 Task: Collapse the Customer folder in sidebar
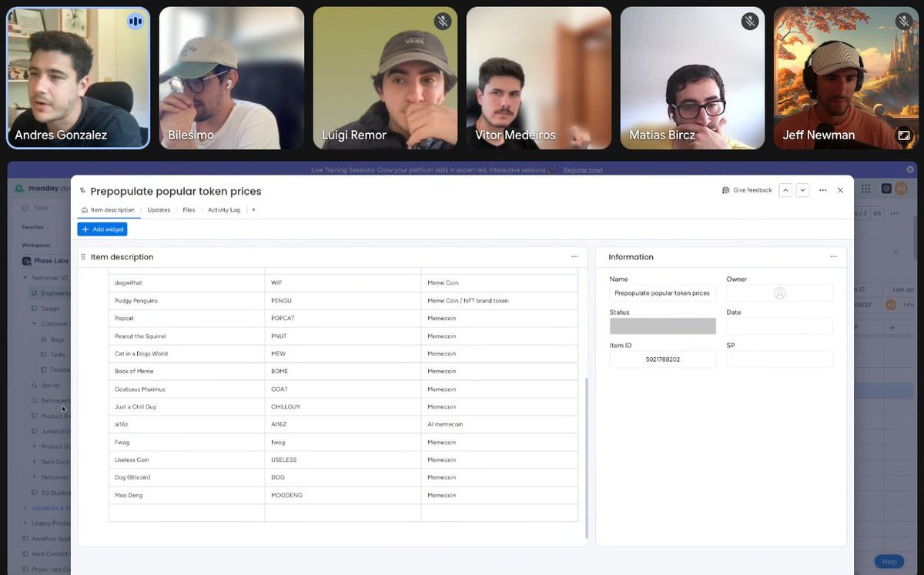pos(35,324)
